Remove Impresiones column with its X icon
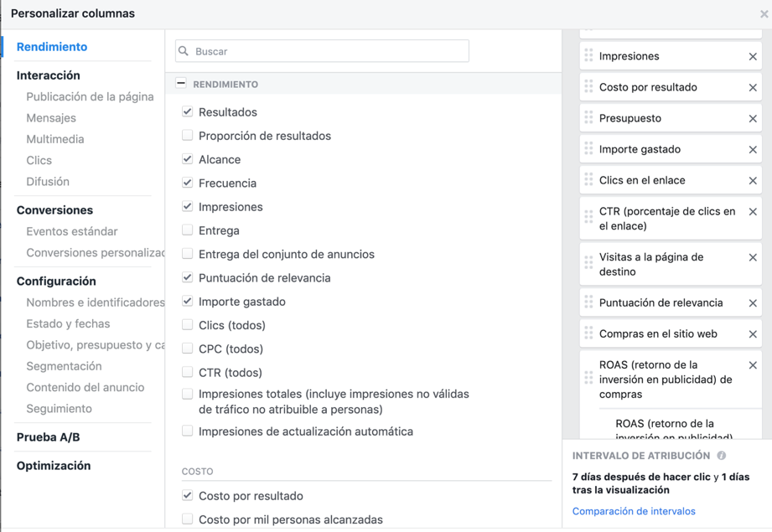The image size is (772, 532). coord(752,57)
